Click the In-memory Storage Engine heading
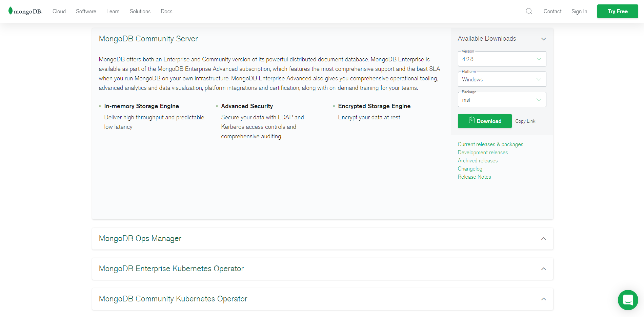Screen dimensions: 644x317 pyautogui.click(x=142, y=106)
